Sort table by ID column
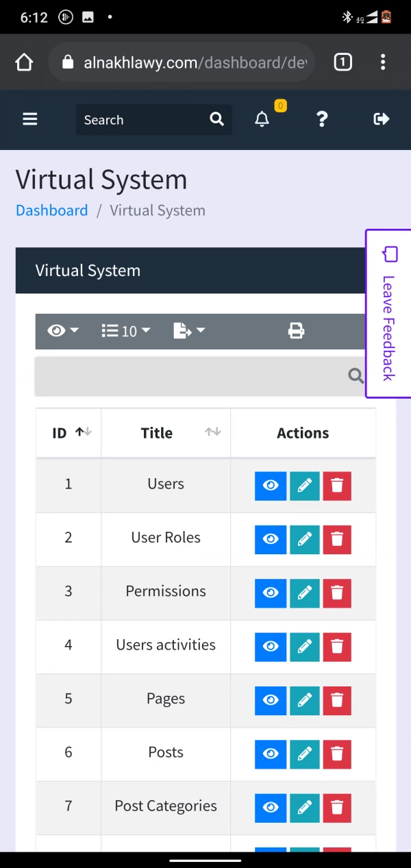The image size is (411, 868). [x=68, y=433]
